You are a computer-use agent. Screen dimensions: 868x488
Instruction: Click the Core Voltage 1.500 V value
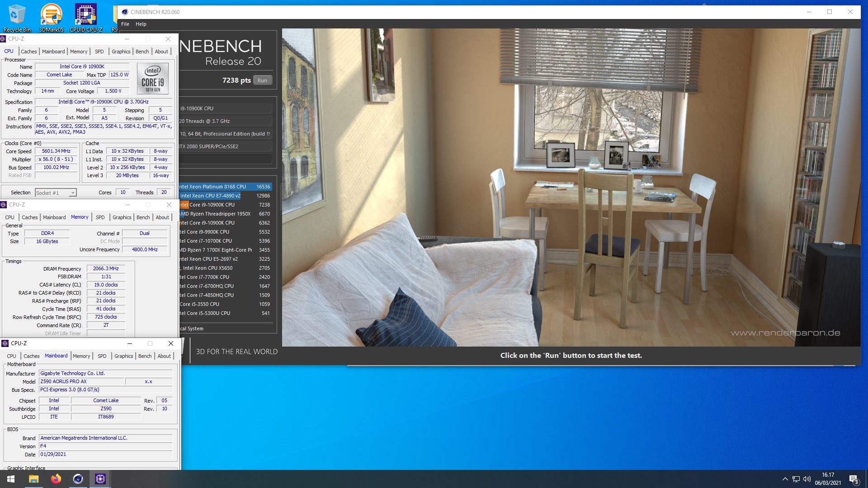(x=113, y=91)
